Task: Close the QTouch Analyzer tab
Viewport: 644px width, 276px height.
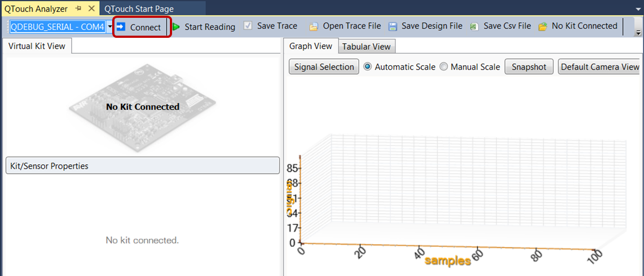Action: pyautogui.click(x=91, y=9)
